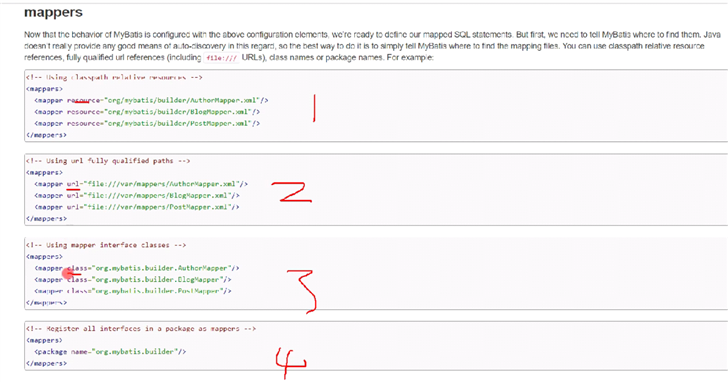This screenshot has height=382, width=728.
Task: Click the "Register all interfaces in a package" comment
Action: (141, 328)
